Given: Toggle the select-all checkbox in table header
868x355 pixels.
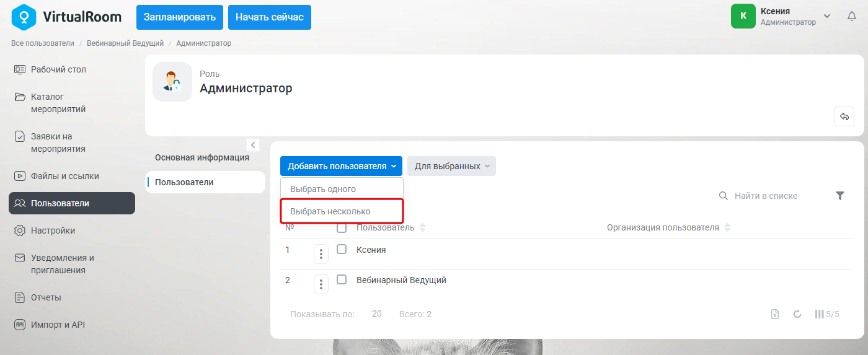Looking at the screenshot, I should coord(342,228).
